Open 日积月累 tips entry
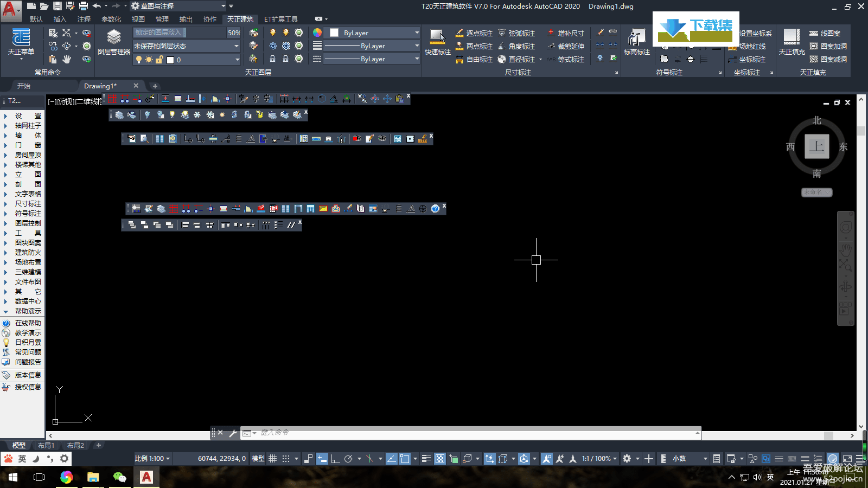Screen dimensions: 868x488 click(22, 342)
